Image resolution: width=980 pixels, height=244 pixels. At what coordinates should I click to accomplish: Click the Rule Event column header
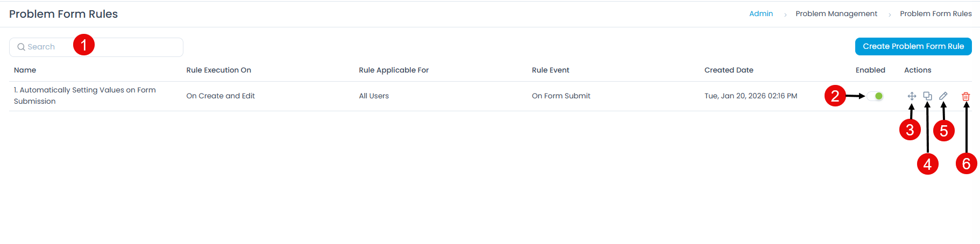(550, 70)
